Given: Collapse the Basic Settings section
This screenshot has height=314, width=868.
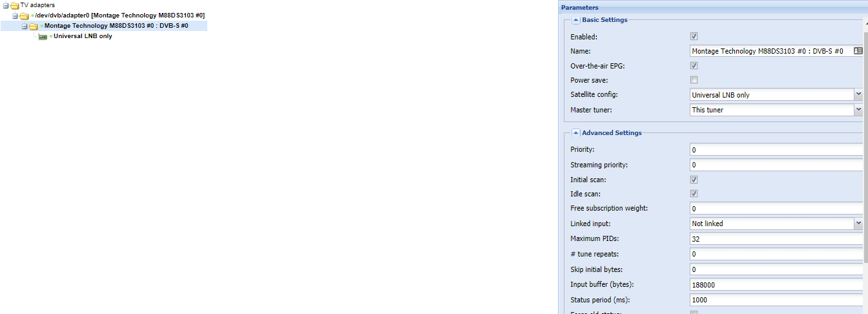Looking at the screenshot, I should pyautogui.click(x=575, y=20).
